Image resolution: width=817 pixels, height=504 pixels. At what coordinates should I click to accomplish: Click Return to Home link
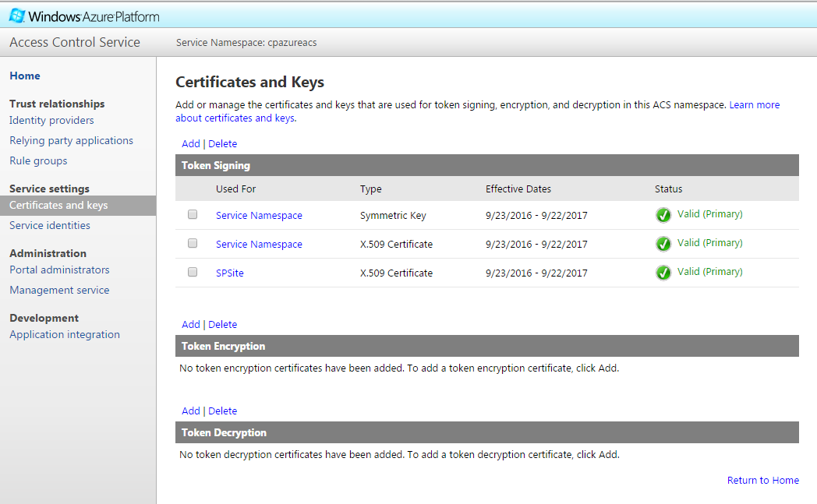point(762,480)
